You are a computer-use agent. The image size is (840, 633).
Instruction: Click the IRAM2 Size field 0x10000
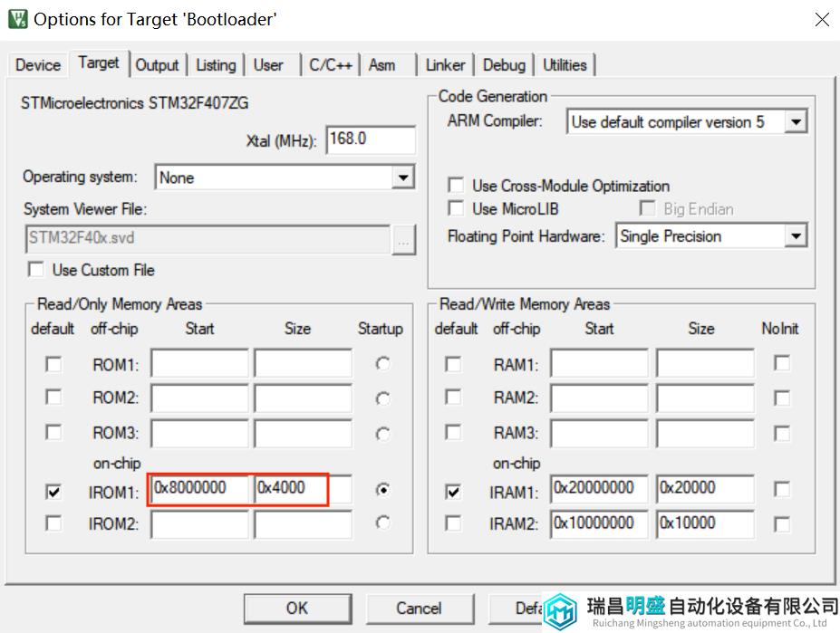(706, 524)
